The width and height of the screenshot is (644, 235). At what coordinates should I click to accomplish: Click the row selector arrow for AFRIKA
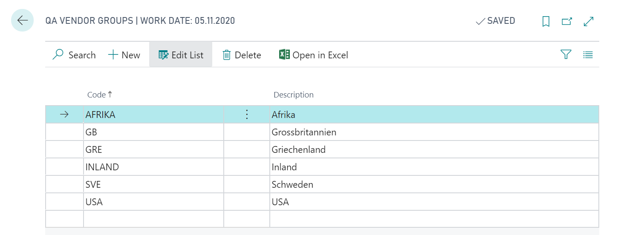[x=64, y=115]
